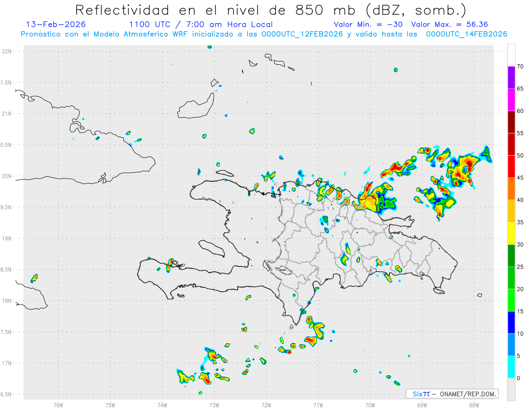Select the yellow 30-35 dBZ colorbar segment
Image resolution: width=532 pixels, height=411 pixels.
511,233
